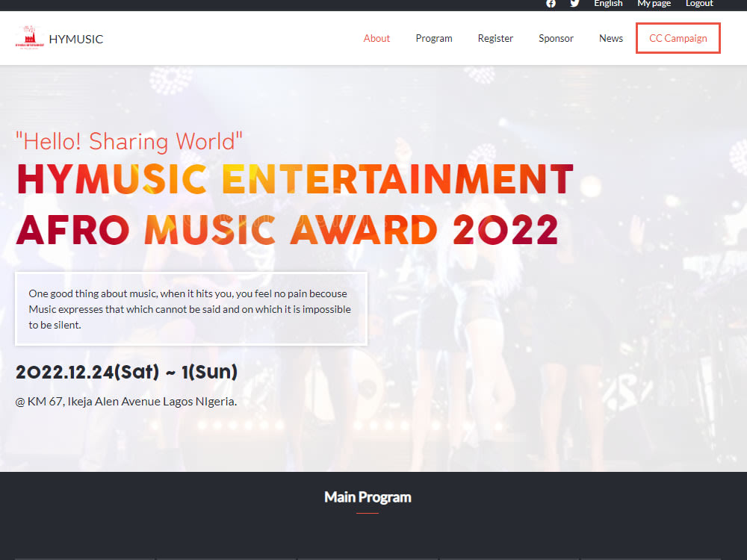Image resolution: width=747 pixels, height=560 pixels.
Task: Open the Register menu item
Action: 495,38
